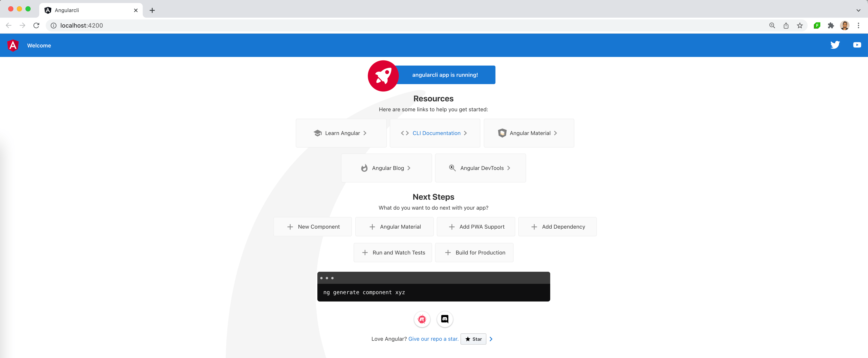Expand the tab search down arrow

(x=858, y=10)
